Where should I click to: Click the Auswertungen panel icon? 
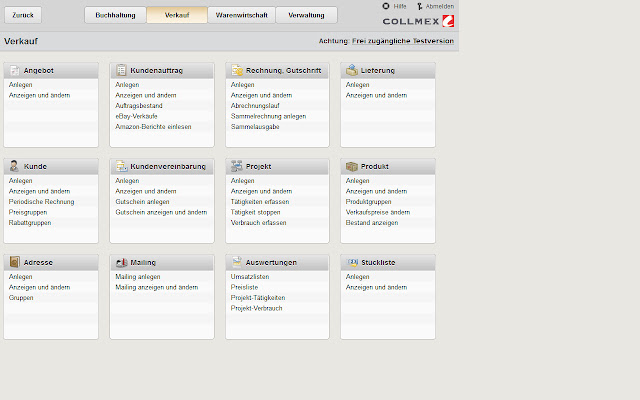(237, 262)
